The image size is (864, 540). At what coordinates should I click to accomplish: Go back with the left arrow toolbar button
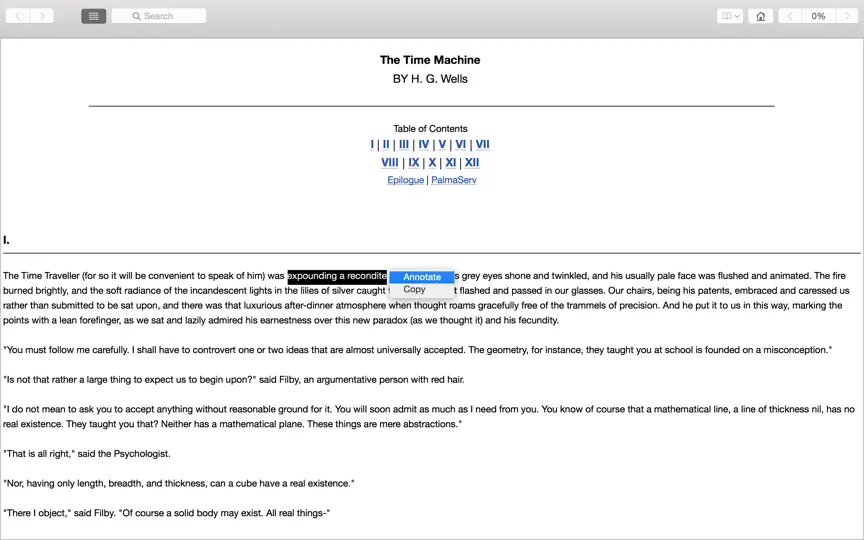pos(18,16)
